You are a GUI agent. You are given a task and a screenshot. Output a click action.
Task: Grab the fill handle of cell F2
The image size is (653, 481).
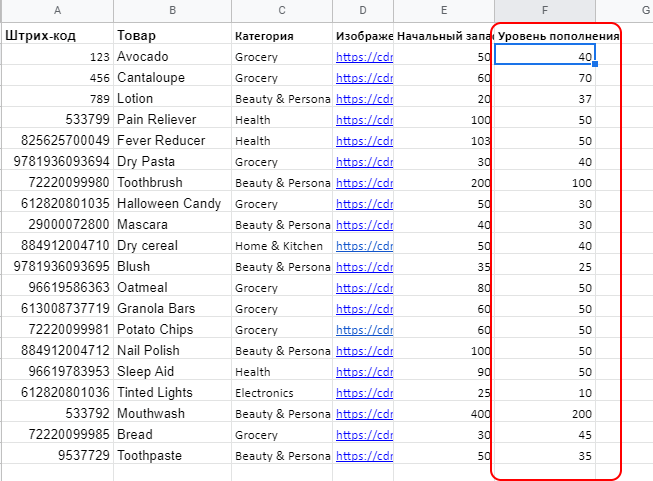point(595,64)
